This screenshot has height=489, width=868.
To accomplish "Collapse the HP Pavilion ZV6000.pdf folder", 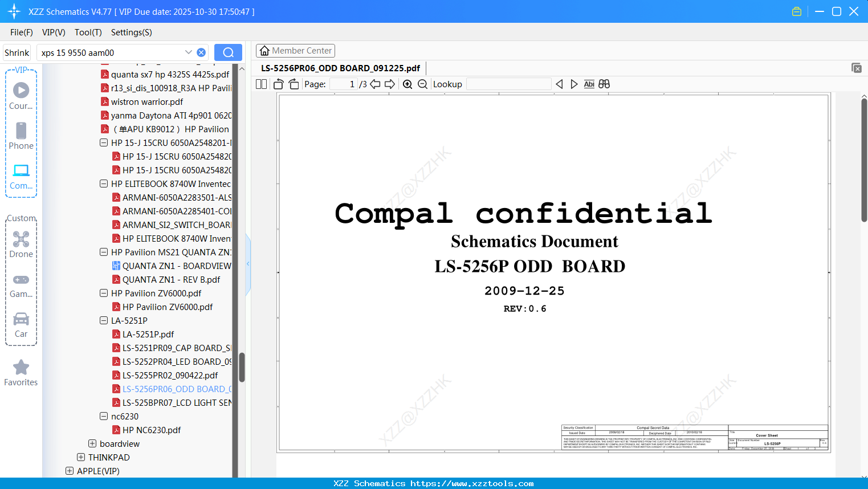I will click(104, 293).
